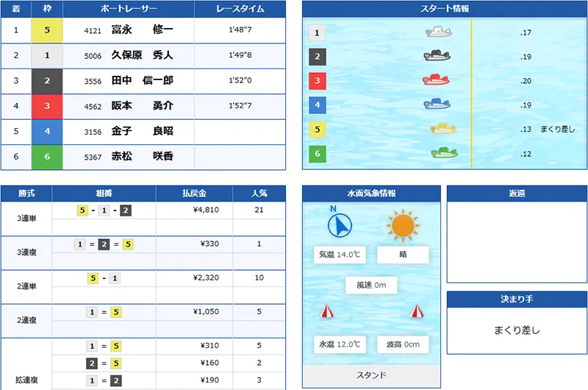This screenshot has width=588, height=390.
Task: Click start timing .20 for lane 3
Action: point(526,81)
